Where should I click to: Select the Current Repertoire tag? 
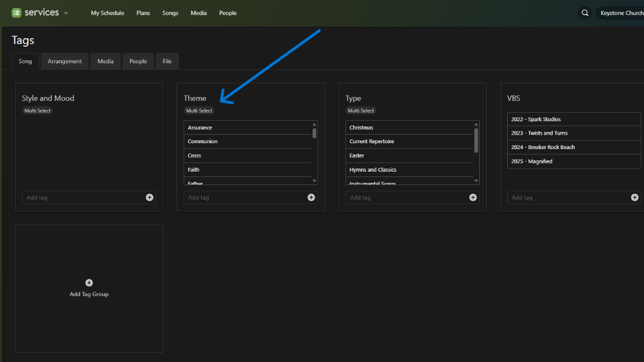tap(409, 142)
